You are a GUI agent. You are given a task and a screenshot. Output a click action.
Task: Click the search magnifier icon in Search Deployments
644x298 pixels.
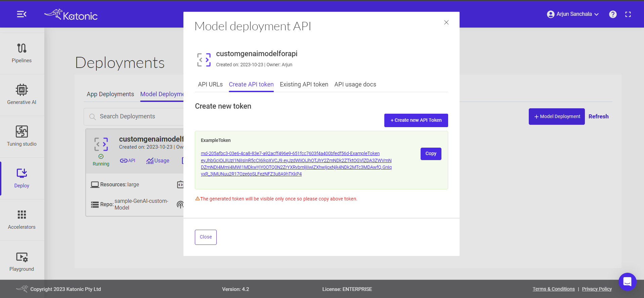(92, 117)
